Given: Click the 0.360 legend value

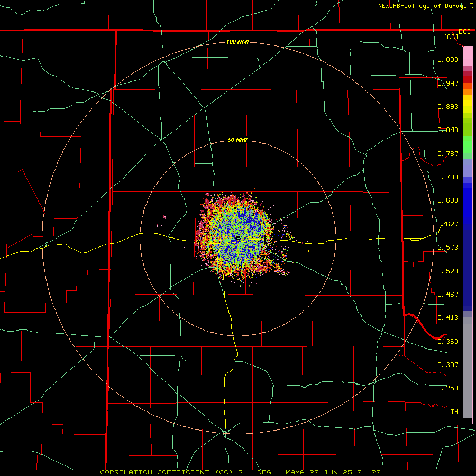Looking at the screenshot, I should [448, 342].
